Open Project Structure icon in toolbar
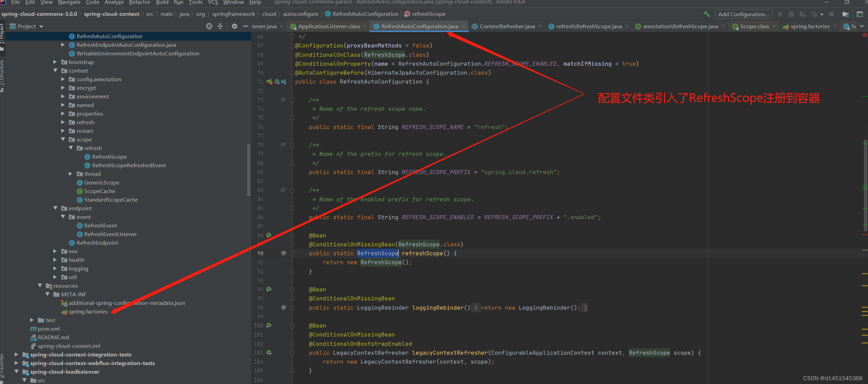The image size is (868, 384). point(845,14)
